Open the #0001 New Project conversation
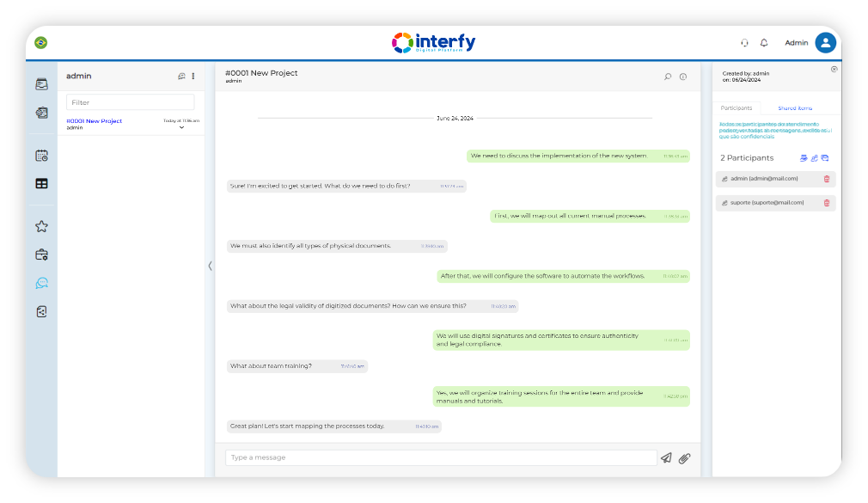This screenshot has width=868, height=503. tap(95, 121)
